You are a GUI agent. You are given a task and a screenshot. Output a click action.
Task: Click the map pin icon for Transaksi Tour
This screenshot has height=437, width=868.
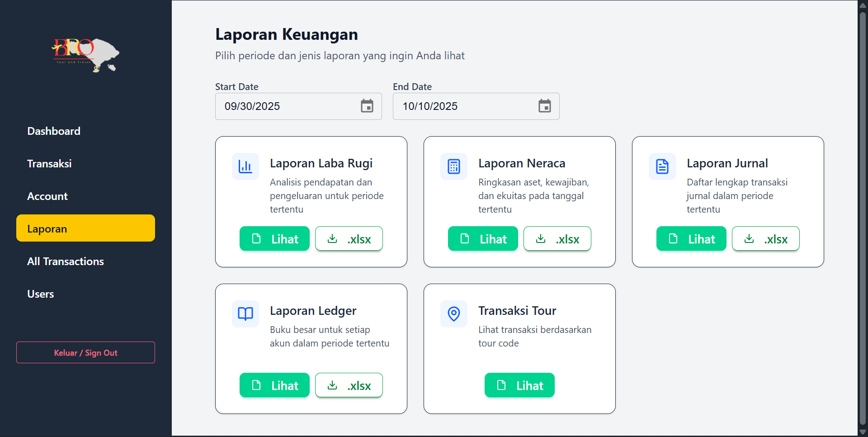pos(454,314)
